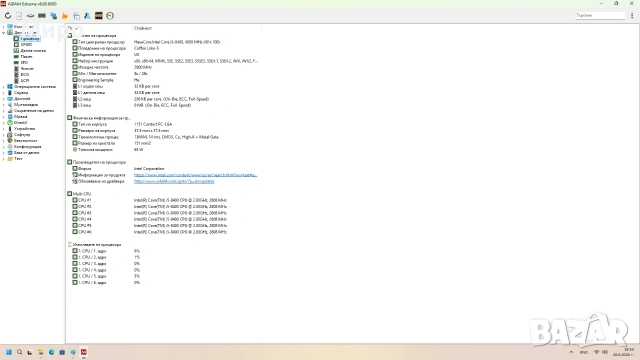The height and width of the screenshot is (360, 640).
Task: Expand the Мрежа tree node
Action: point(4,117)
